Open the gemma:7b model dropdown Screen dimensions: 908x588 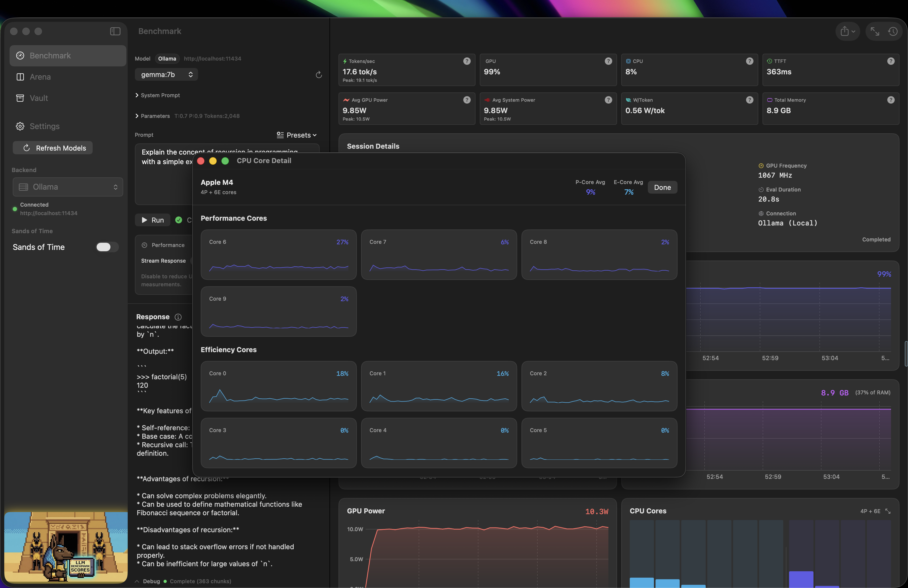click(x=166, y=75)
